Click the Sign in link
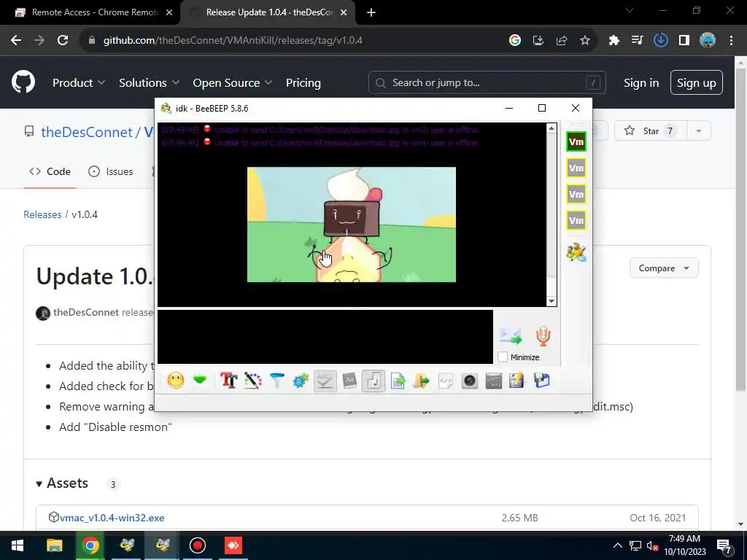 point(641,83)
